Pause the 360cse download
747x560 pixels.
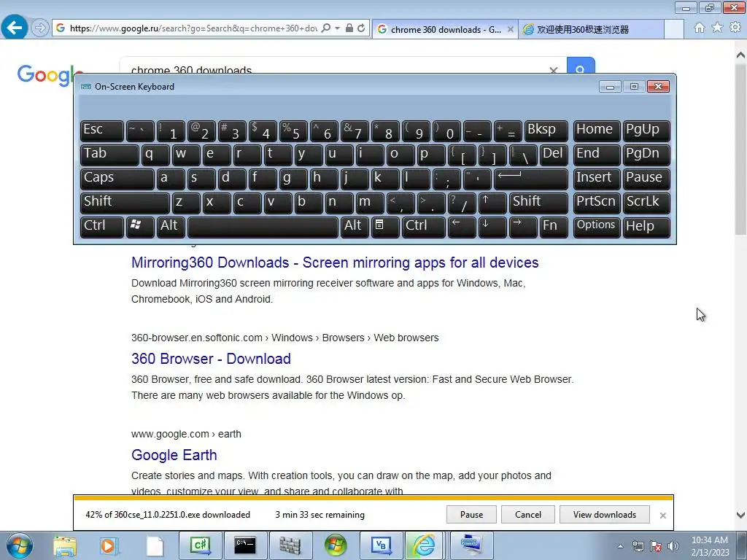click(x=472, y=514)
